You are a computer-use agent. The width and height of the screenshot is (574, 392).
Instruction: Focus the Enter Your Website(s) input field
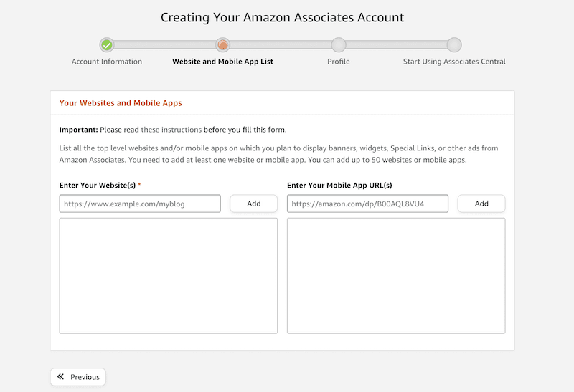tap(140, 204)
